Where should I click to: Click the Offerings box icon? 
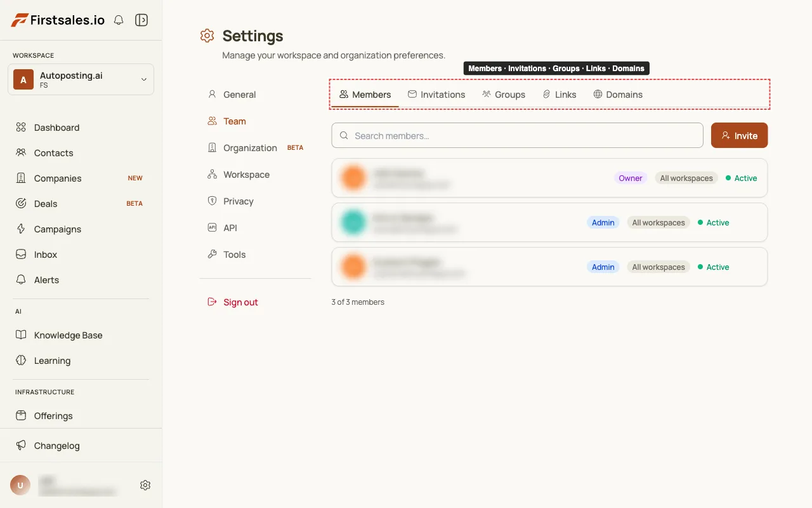tap(21, 416)
